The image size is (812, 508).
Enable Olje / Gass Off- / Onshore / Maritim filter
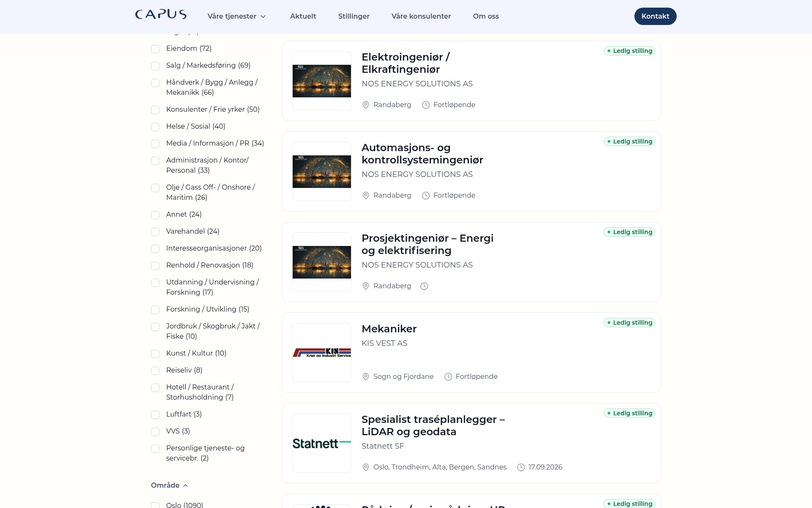pos(155,188)
